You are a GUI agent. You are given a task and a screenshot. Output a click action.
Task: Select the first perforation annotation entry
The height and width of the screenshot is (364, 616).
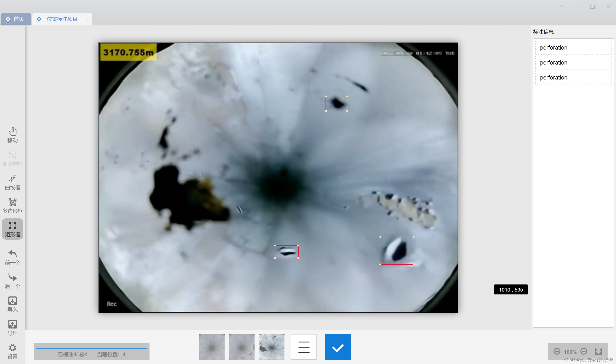click(573, 48)
